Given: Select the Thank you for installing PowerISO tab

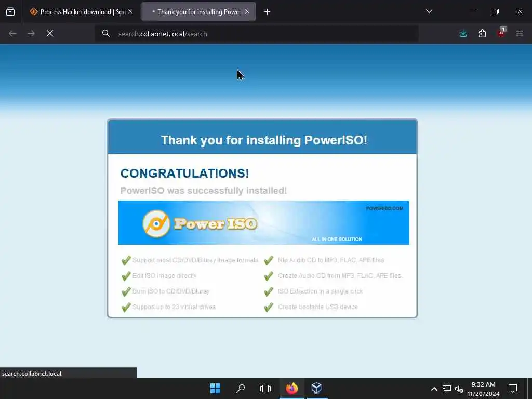Looking at the screenshot, I should click(198, 12).
